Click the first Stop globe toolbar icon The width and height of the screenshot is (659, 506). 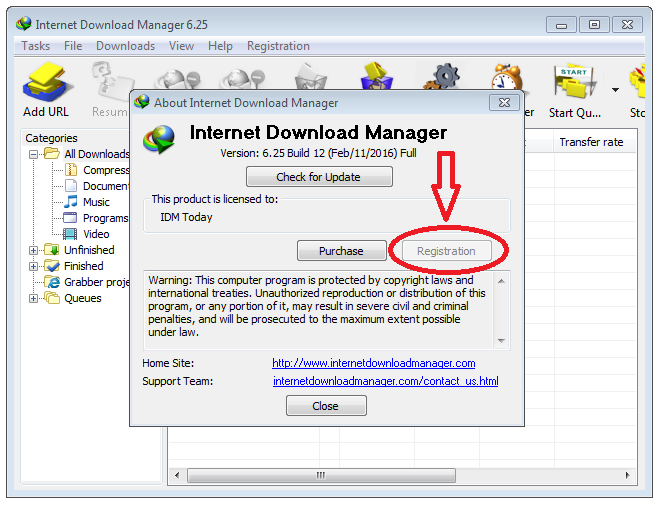(x=178, y=79)
